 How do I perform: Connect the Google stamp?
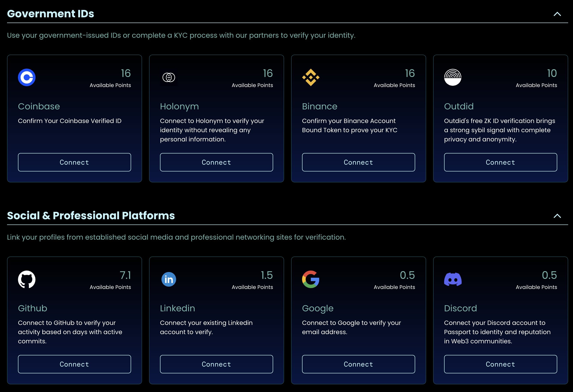click(358, 364)
